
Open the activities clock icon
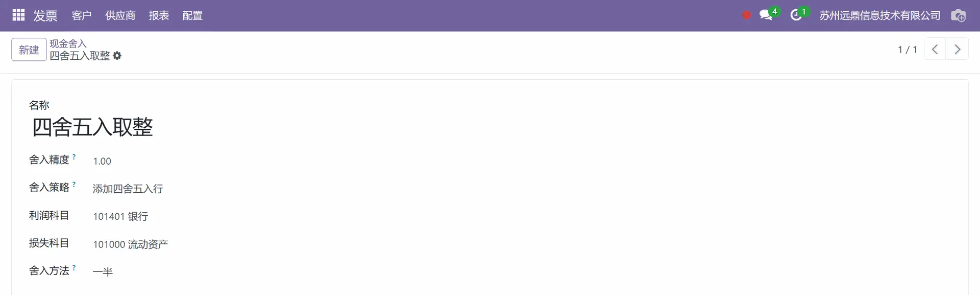click(796, 15)
